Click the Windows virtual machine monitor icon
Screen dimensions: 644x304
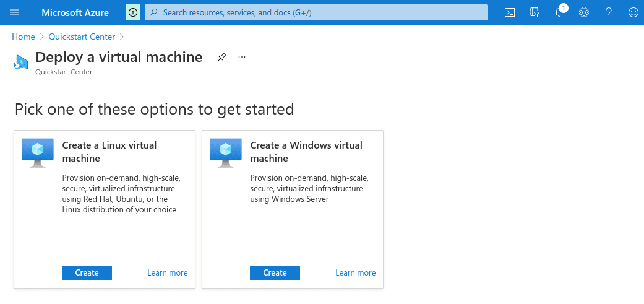pos(225,153)
